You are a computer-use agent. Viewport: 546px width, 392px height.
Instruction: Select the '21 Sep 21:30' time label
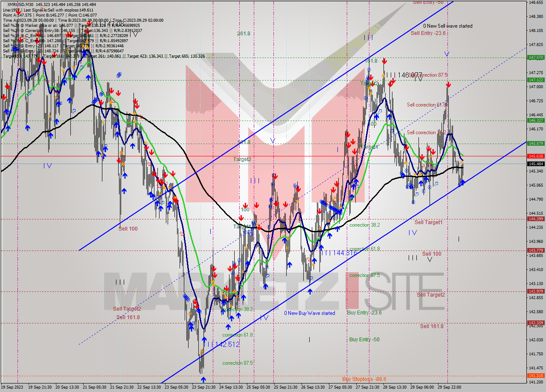pos(122,387)
